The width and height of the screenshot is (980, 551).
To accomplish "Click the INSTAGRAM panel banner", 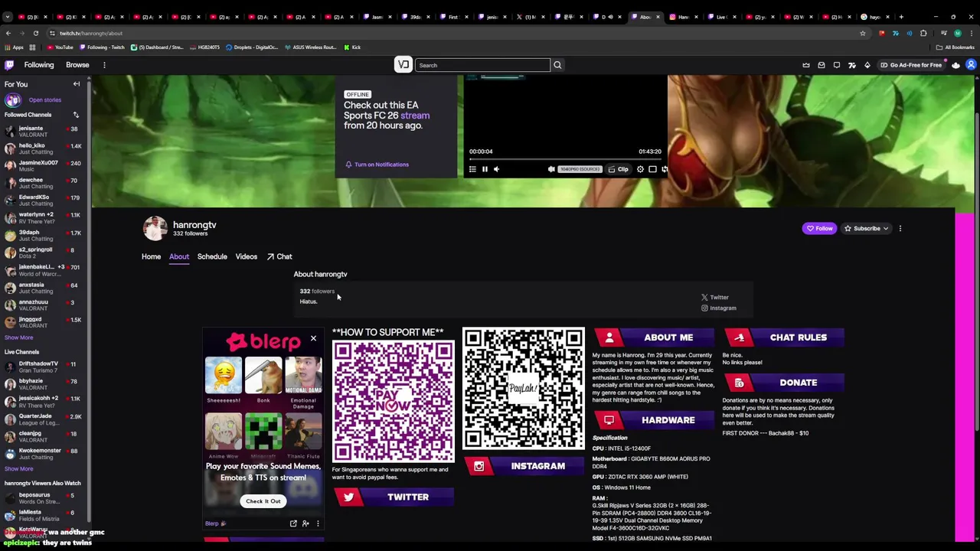I will [x=524, y=466].
